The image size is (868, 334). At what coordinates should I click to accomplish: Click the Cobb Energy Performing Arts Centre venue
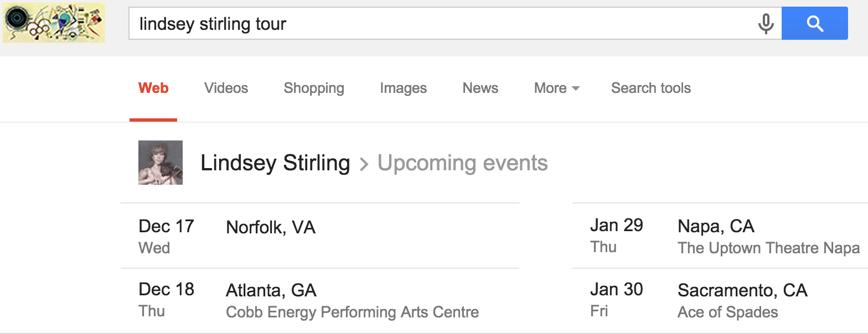(x=353, y=312)
